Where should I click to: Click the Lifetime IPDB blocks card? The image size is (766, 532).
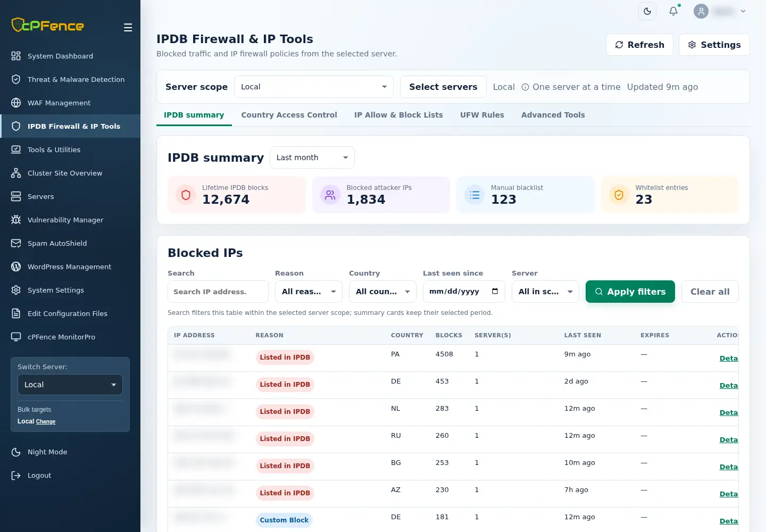pos(237,195)
